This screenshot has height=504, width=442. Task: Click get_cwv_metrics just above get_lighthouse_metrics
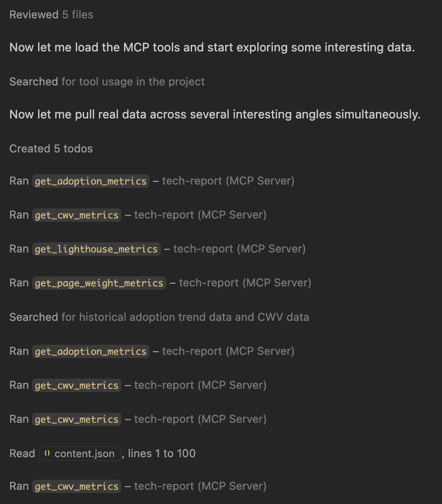click(x=77, y=215)
